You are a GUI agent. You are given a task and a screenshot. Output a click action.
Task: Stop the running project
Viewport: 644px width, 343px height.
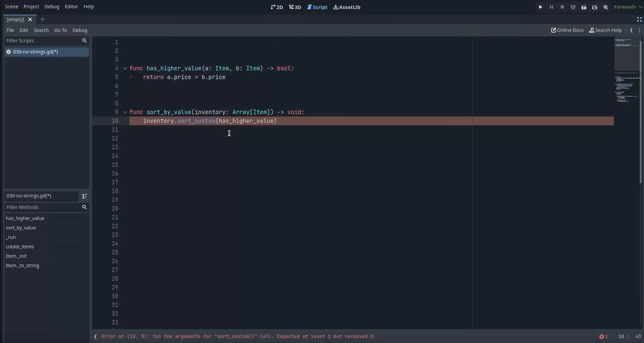pos(562,7)
